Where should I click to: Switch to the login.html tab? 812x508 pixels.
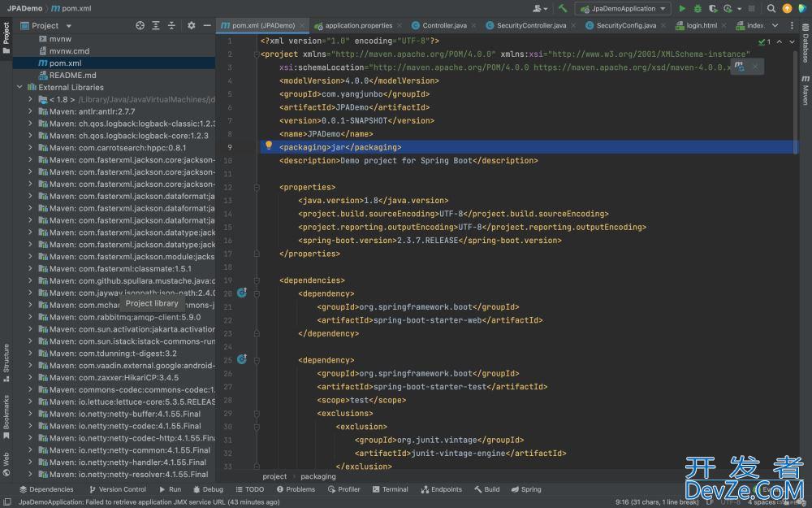coord(702,25)
